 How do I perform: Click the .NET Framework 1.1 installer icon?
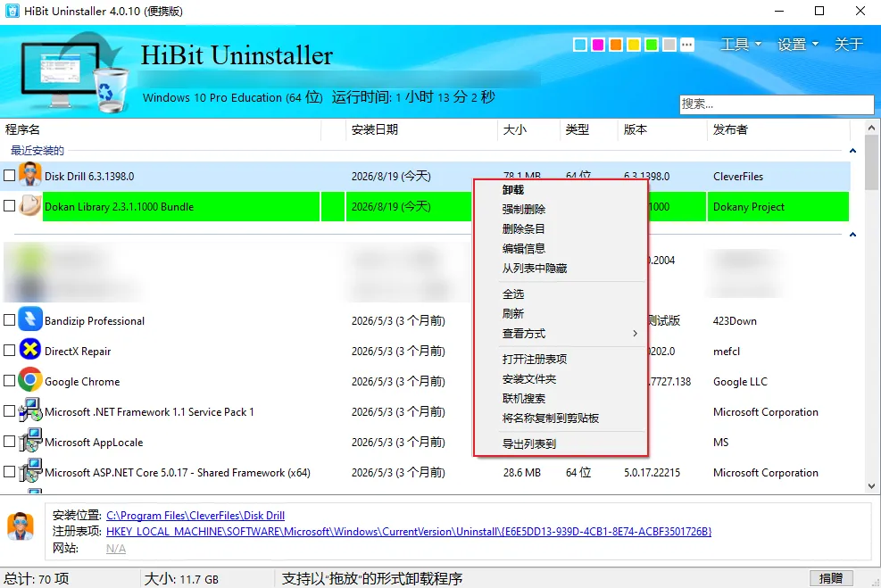tap(29, 410)
